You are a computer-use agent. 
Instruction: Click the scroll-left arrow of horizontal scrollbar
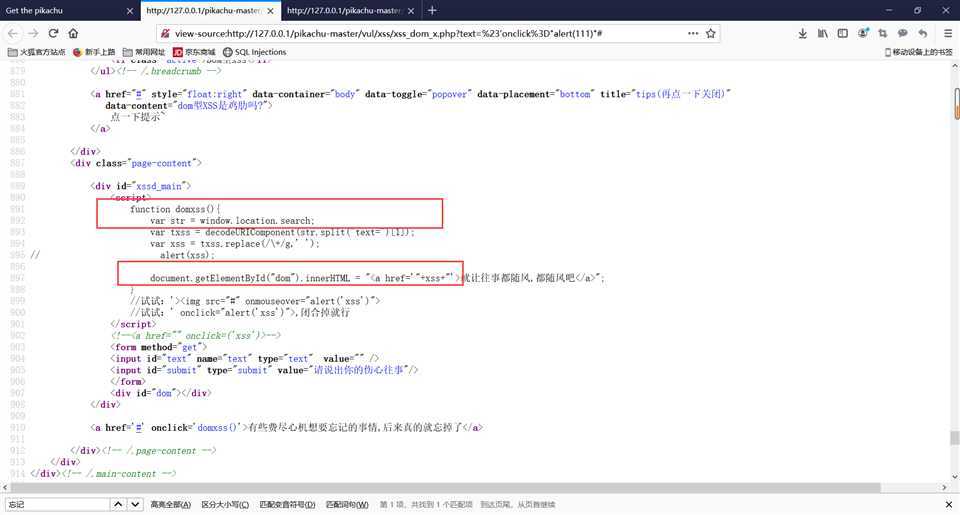point(5,487)
